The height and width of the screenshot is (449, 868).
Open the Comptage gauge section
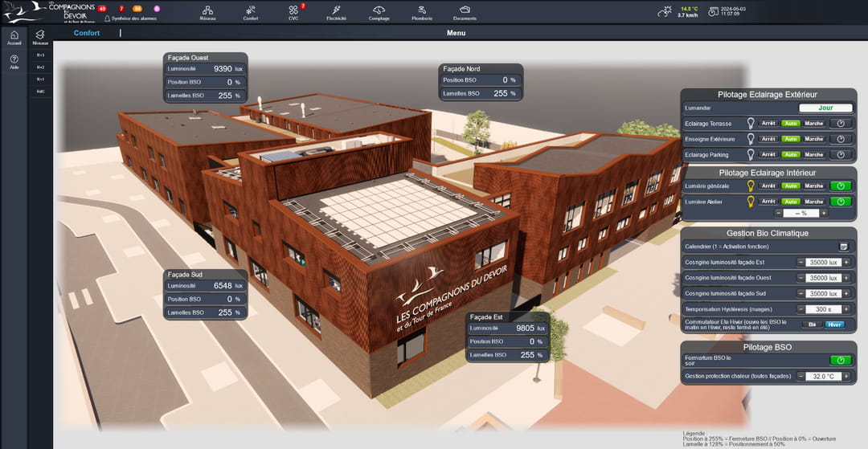point(379,14)
